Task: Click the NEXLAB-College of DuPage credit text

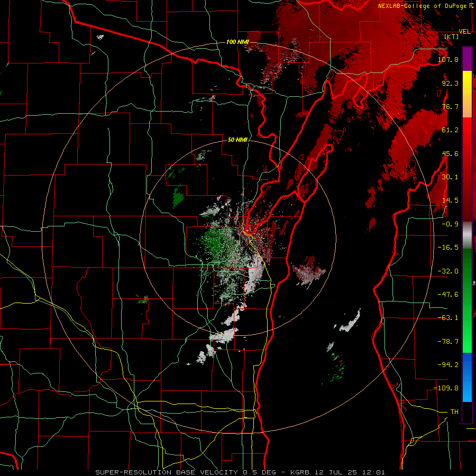Action: (424, 6)
